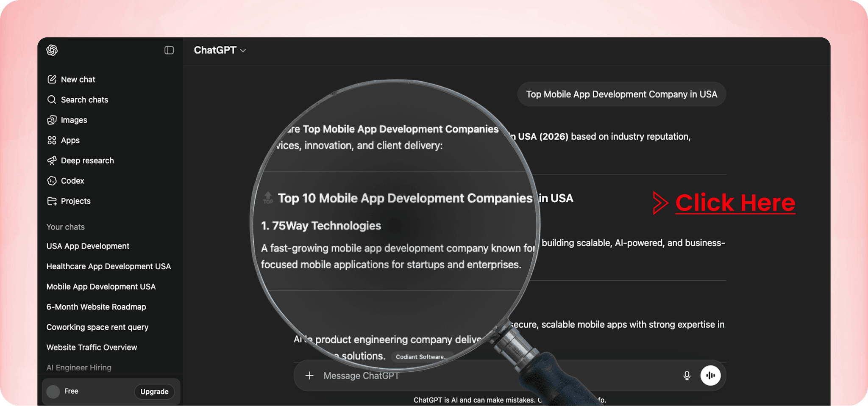The height and width of the screenshot is (406, 868).
Task: Open the Mobile App Development USA chat
Action: 101,287
